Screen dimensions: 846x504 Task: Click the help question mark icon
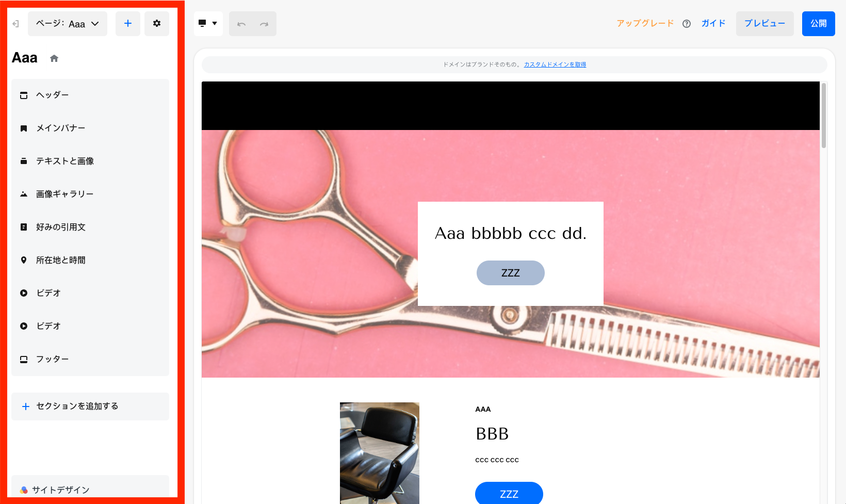click(x=687, y=24)
